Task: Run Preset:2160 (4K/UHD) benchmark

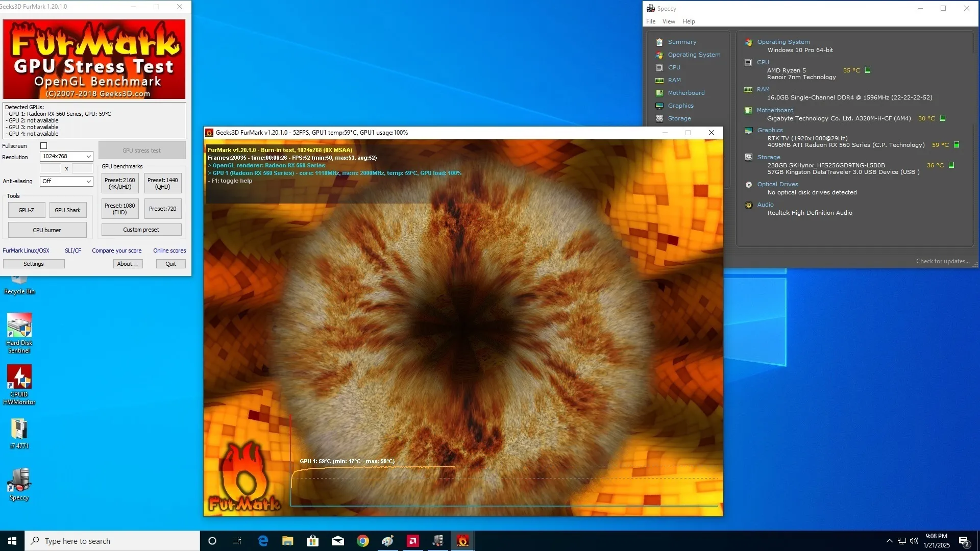Action: point(120,184)
